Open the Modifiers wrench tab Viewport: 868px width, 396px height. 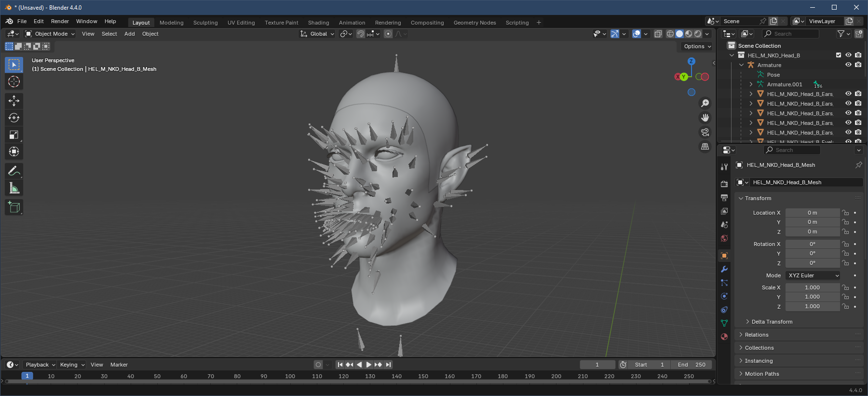tap(724, 269)
